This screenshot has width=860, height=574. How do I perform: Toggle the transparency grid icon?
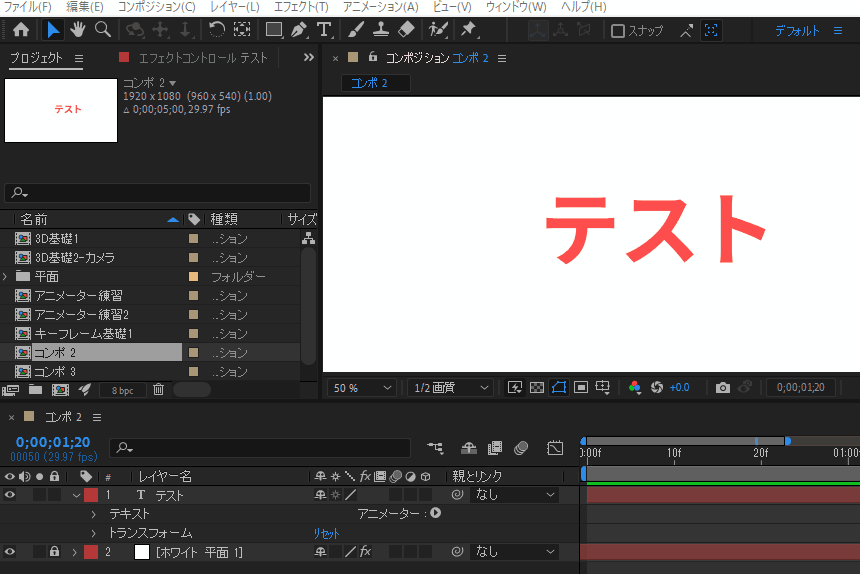coord(537,388)
